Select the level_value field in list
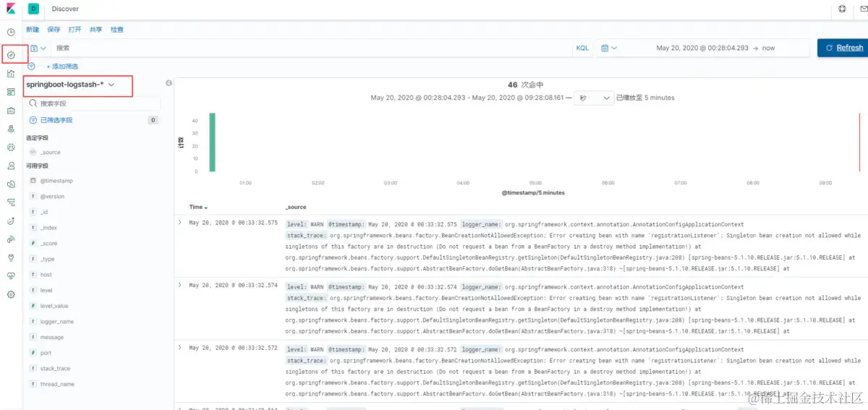This screenshot has width=868, height=410. pyautogui.click(x=54, y=306)
